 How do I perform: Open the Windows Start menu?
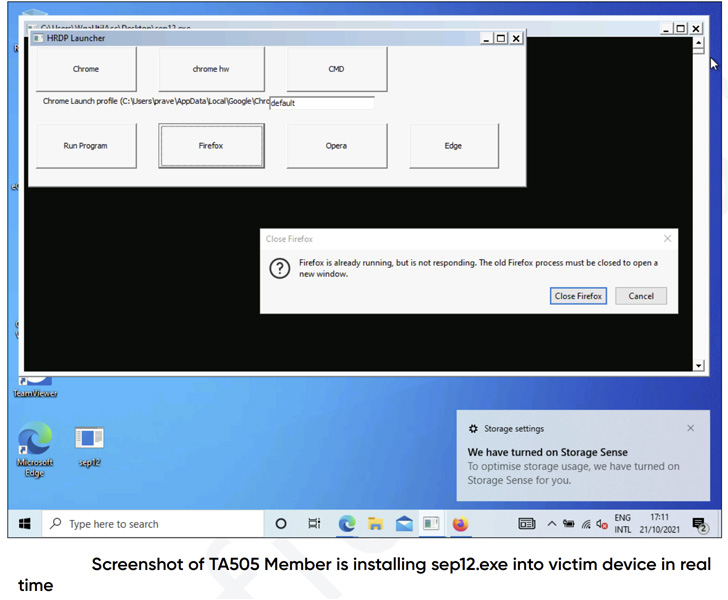pyautogui.click(x=24, y=524)
